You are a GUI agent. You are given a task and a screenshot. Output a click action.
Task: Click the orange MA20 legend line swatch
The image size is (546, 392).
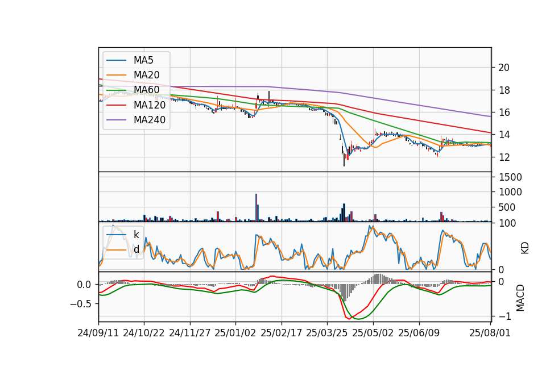coord(116,75)
